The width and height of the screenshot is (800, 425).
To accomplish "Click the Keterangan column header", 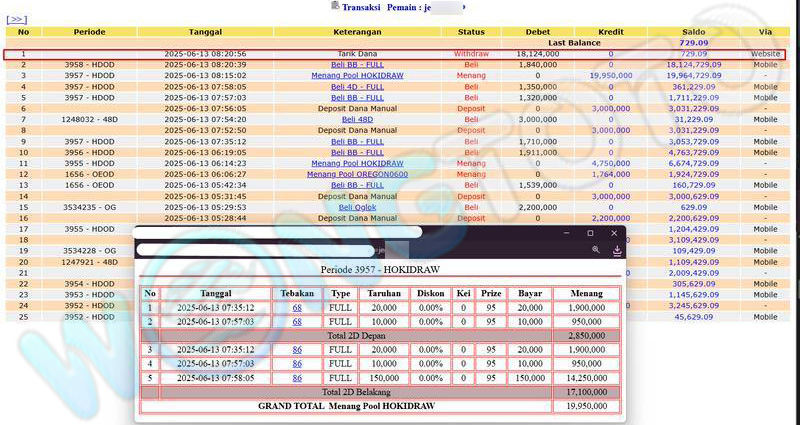I will pyautogui.click(x=357, y=32).
